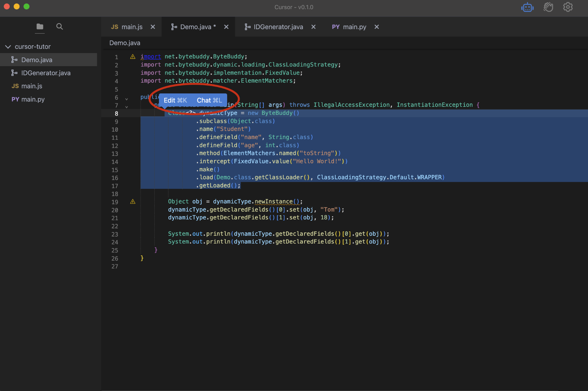588x391 pixels.
Task: Click warning icon on line 1
Action: 133,56
